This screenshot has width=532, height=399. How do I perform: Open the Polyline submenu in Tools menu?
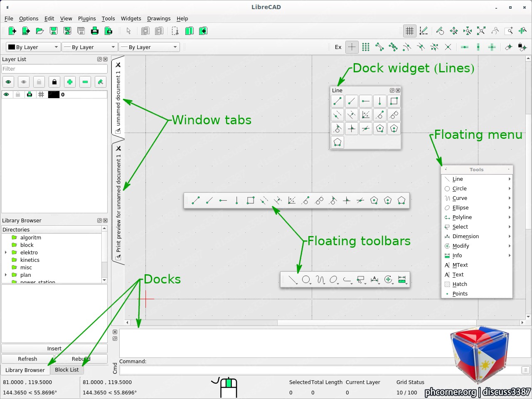tap(477, 217)
